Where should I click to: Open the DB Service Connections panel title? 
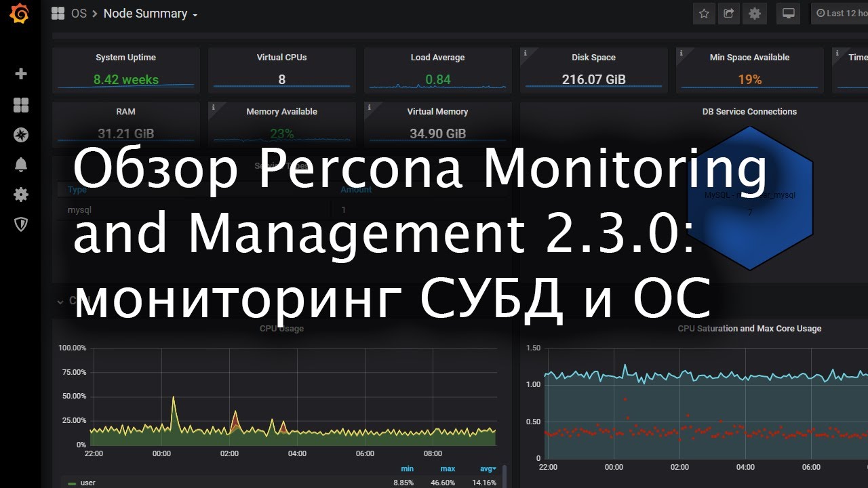coord(749,112)
